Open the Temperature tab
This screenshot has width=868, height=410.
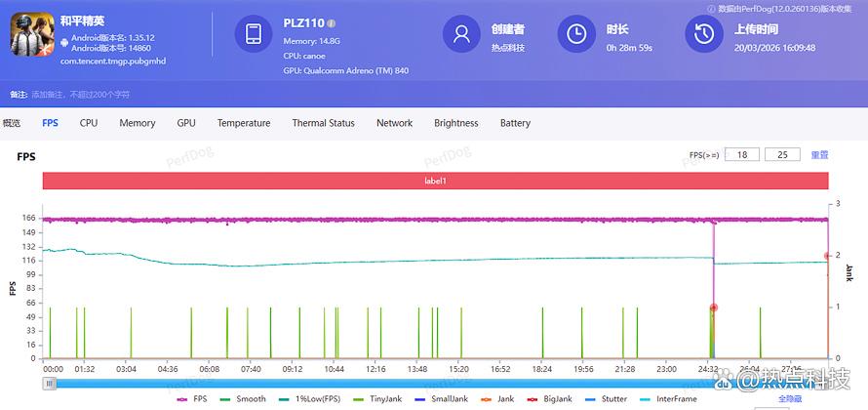(x=244, y=123)
